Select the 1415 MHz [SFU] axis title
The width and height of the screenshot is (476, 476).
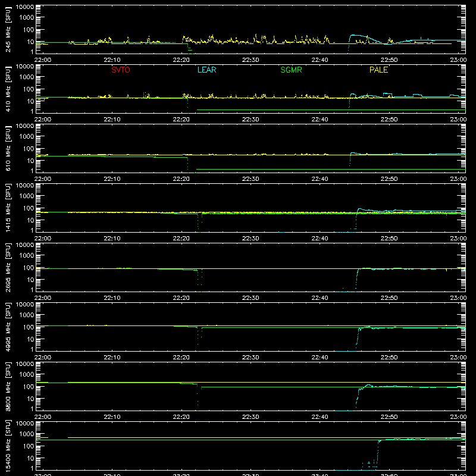tap(8, 208)
